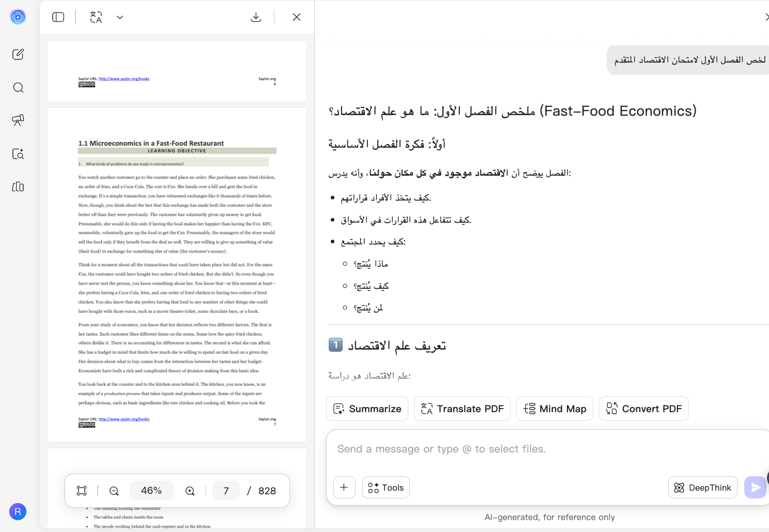The image size is (769, 532).
Task: Click the zoom-in magnifier below the PDF
Action: point(190,491)
